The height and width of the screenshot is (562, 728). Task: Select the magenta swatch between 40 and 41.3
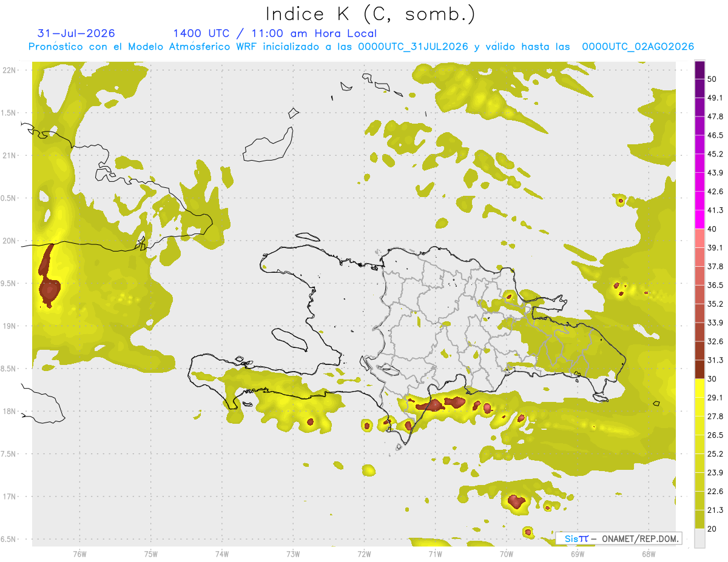(x=699, y=219)
